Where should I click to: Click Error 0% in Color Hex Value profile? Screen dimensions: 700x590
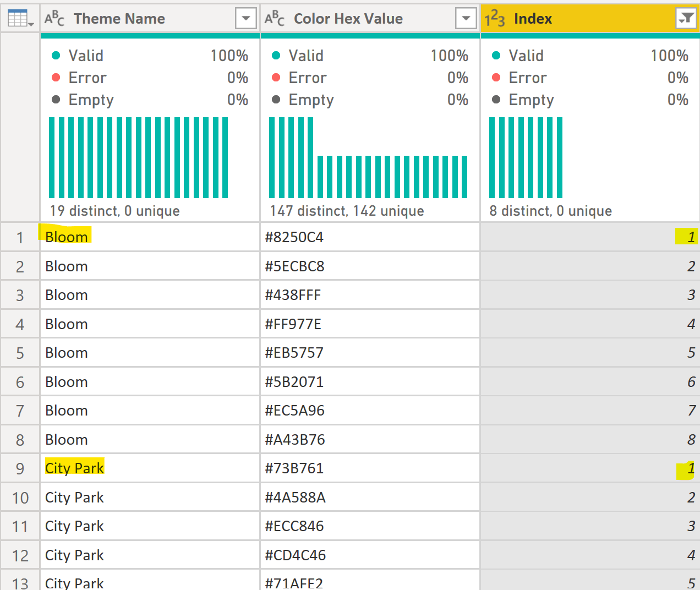click(370, 78)
